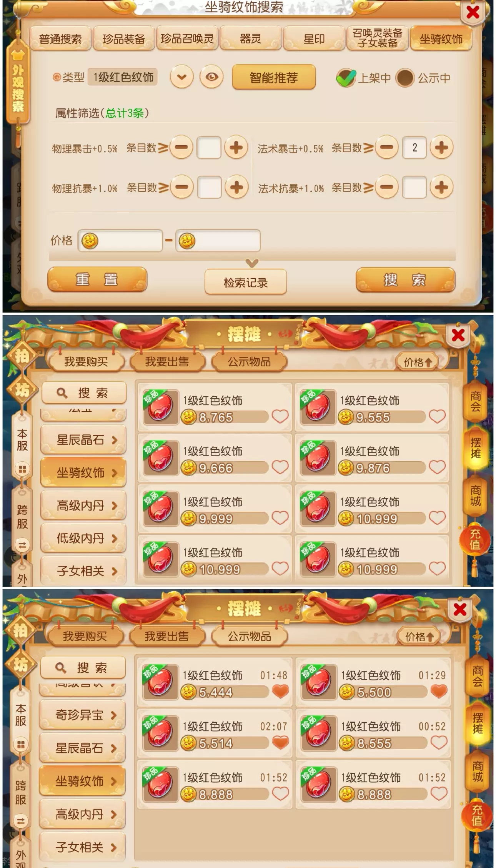Switch to 珍品装备 search tab
Image resolution: width=496 pixels, height=868 pixels.
pos(123,38)
